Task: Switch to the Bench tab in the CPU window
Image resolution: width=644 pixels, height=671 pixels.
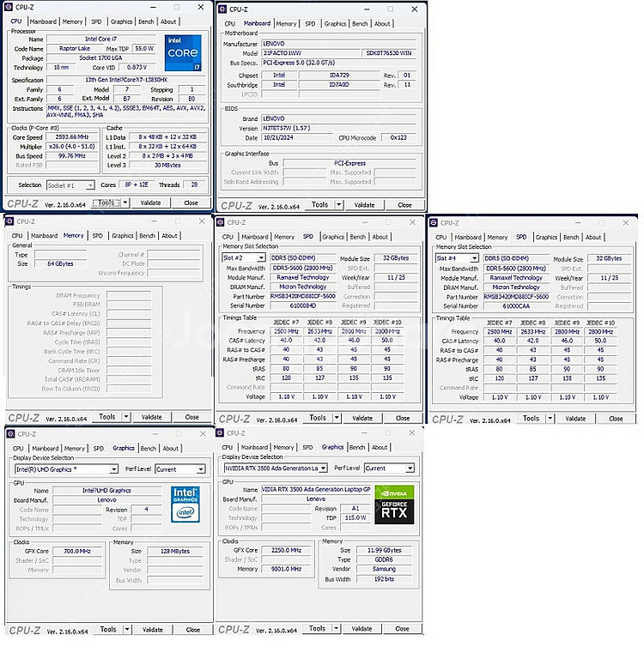Action: coord(146,21)
